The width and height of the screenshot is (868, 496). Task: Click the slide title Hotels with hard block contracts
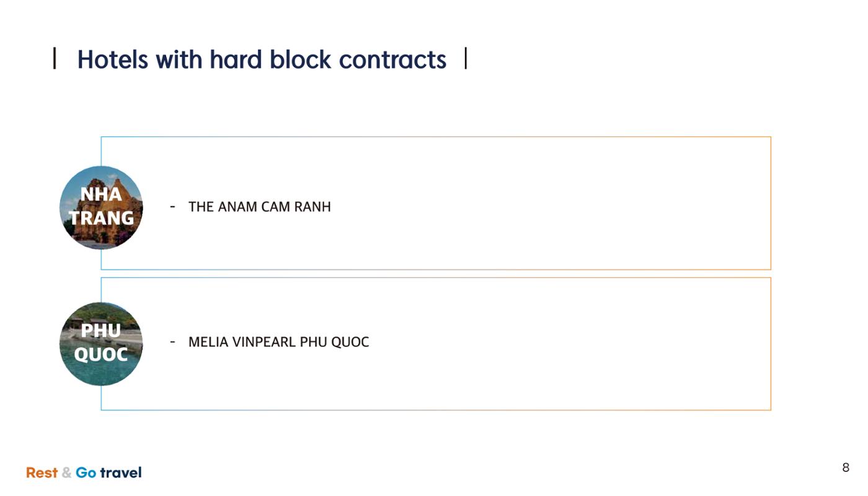click(x=262, y=60)
